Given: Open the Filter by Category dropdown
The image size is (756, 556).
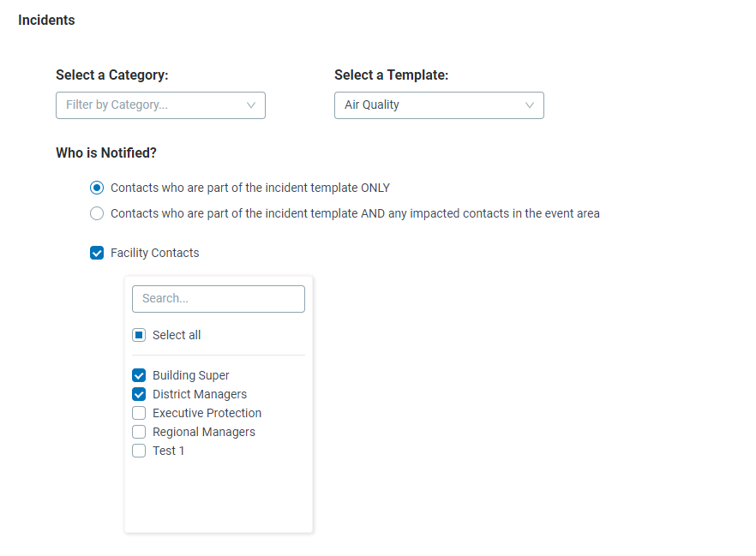Looking at the screenshot, I should (160, 105).
